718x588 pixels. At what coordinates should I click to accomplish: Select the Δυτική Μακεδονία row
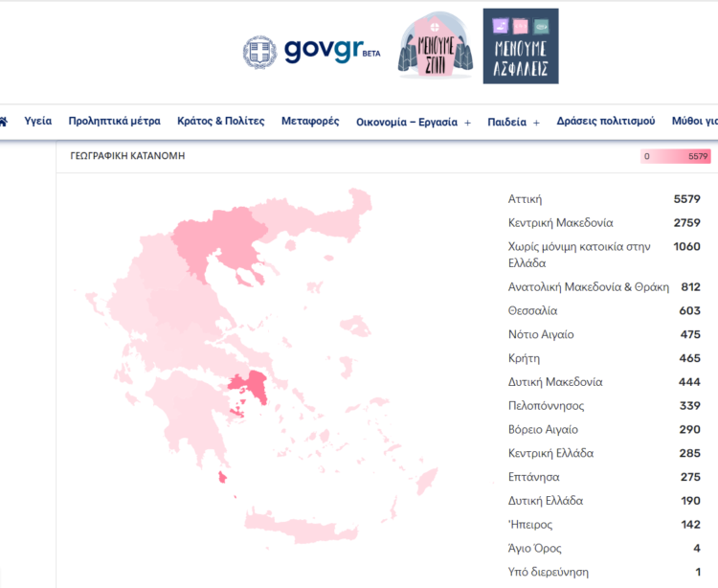coord(604,382)
